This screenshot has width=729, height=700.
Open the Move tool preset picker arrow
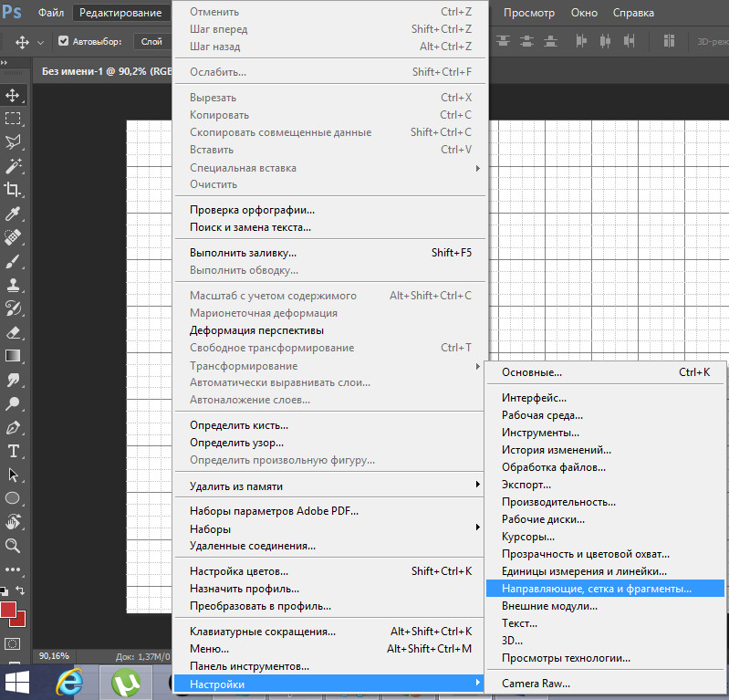point(40,42)
